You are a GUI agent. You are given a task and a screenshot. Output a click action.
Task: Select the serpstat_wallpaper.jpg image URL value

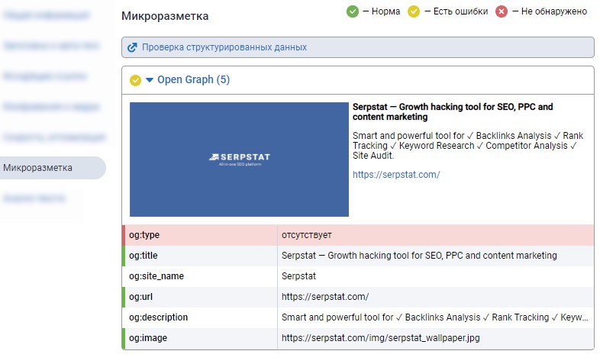coord(380,338)
